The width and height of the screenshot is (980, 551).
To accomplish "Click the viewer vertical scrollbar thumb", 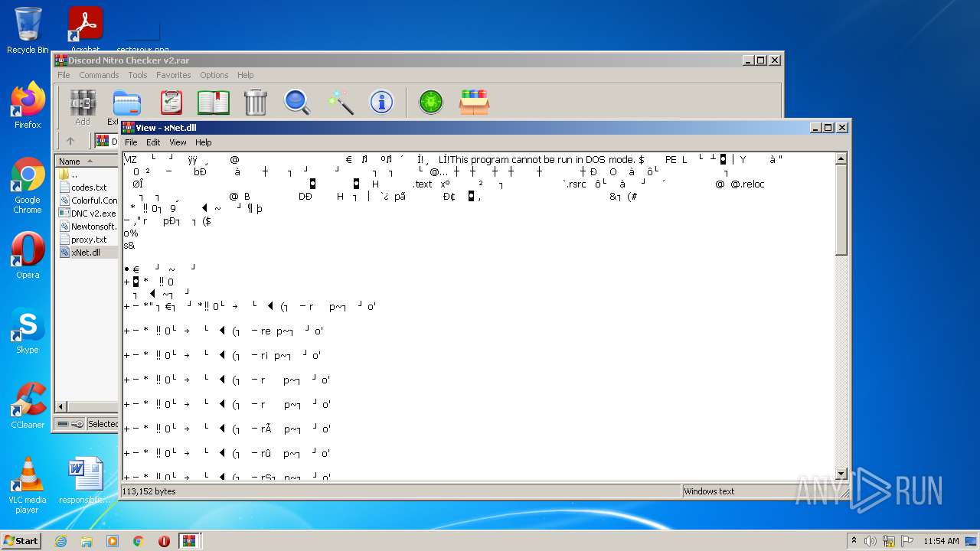I will (841, 210).
